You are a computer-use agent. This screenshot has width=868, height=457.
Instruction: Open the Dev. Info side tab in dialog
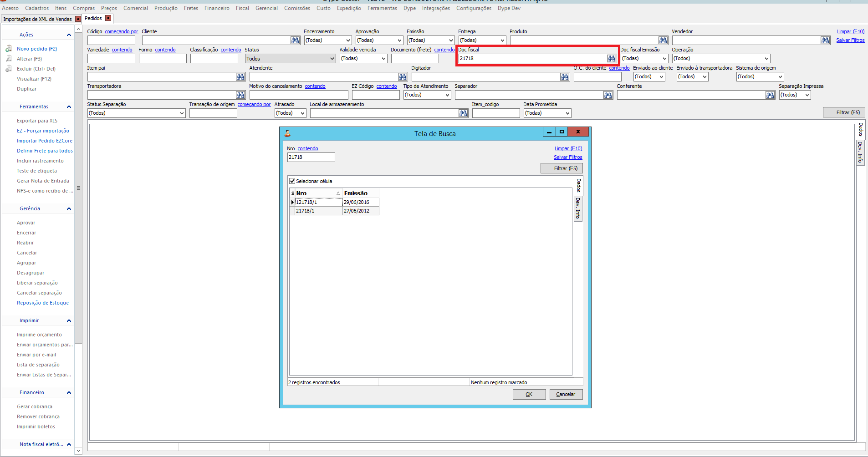tap(578, 208)
